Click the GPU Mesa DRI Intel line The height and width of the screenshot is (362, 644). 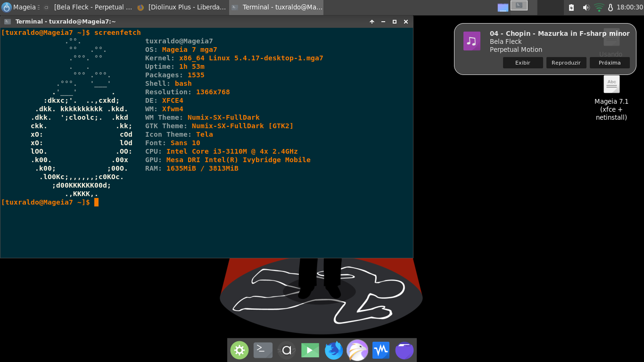coord(228,160)
